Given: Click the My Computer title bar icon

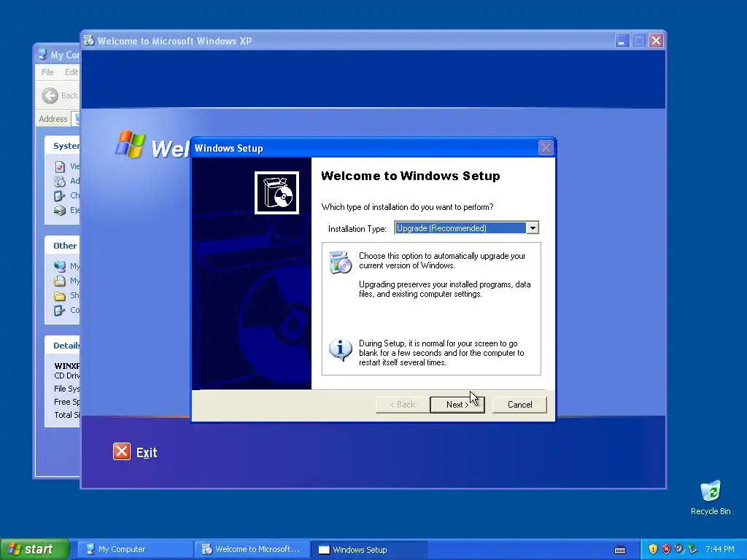Looking at the screenshot, I should (43, 54).
